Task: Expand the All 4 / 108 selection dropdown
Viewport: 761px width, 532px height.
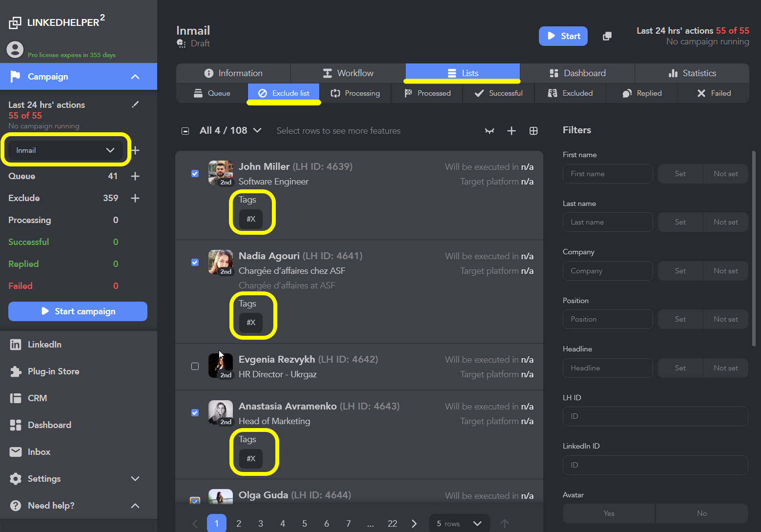Action: [x=230, y=130]
